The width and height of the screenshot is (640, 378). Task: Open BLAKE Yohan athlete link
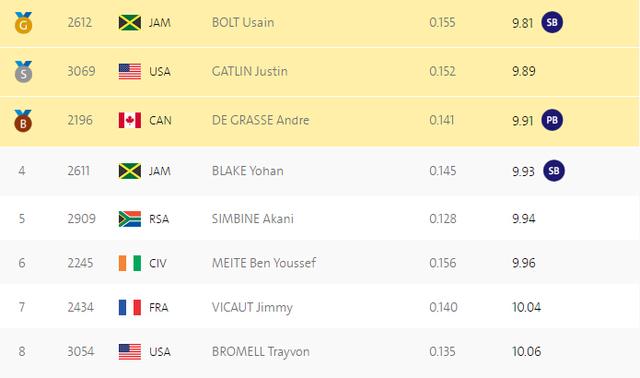[x=247, y=171]
